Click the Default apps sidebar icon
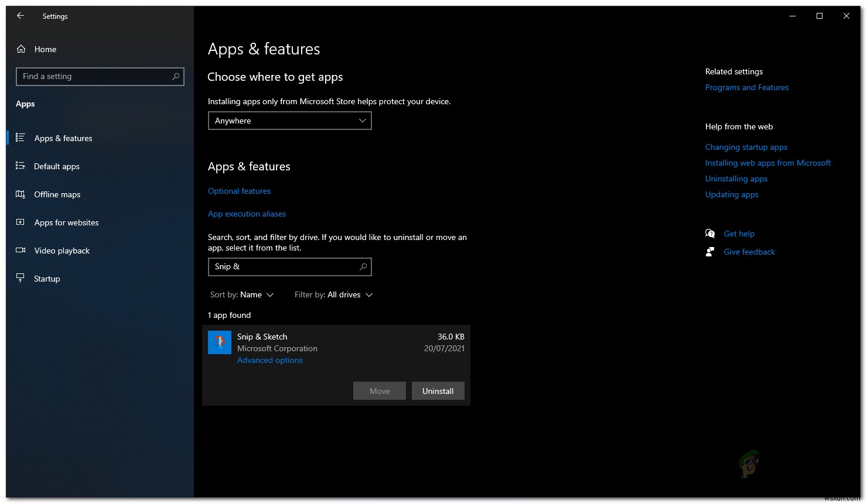This screenshot has width=867, height=504. tap(20, 166)
